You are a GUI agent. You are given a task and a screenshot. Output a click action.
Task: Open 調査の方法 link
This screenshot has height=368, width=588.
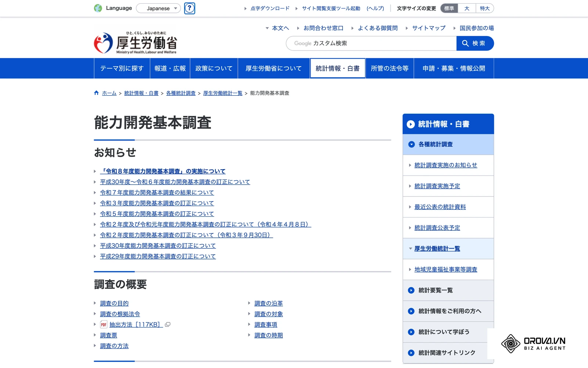(114, 346)
